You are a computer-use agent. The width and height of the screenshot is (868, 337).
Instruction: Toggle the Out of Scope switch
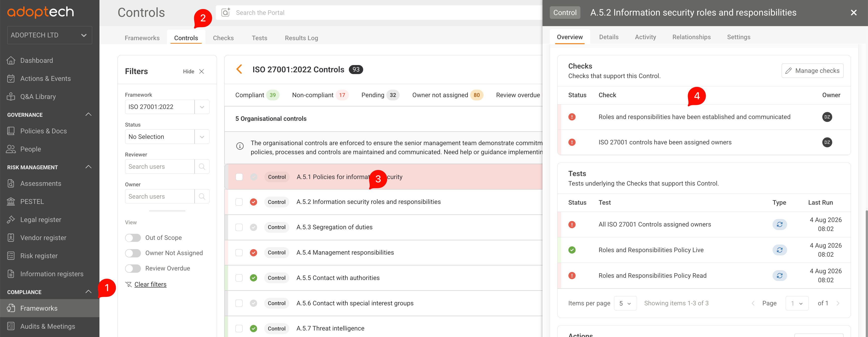click(133, 238)
